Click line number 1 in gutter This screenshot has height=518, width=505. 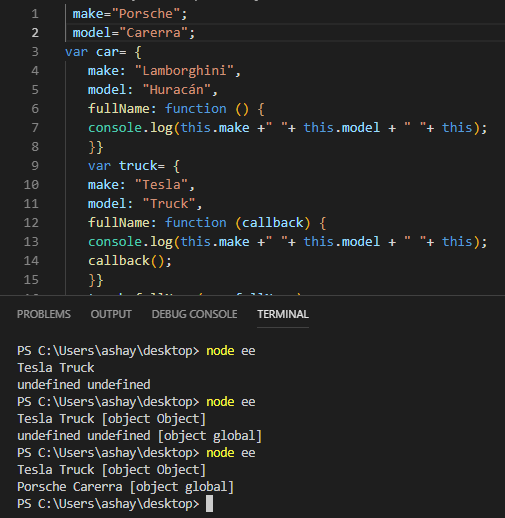coord(35,14)
